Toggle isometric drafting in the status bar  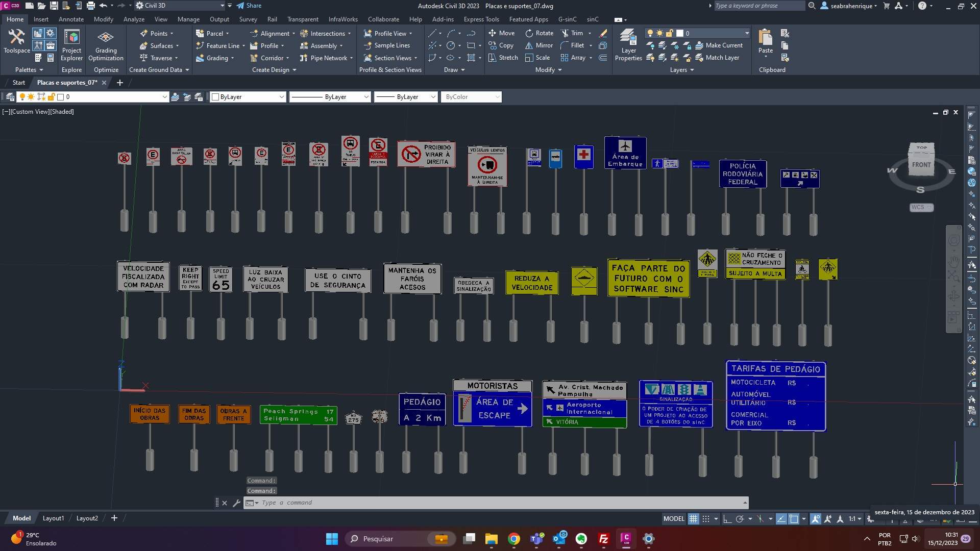coord(760,518)
